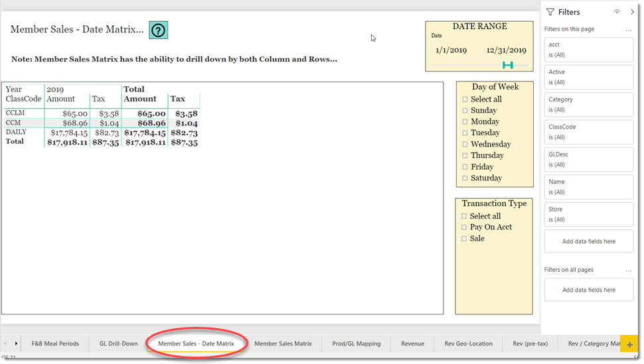Open Filters on this page more options
The image size is (644, 364).
[628, 30]
